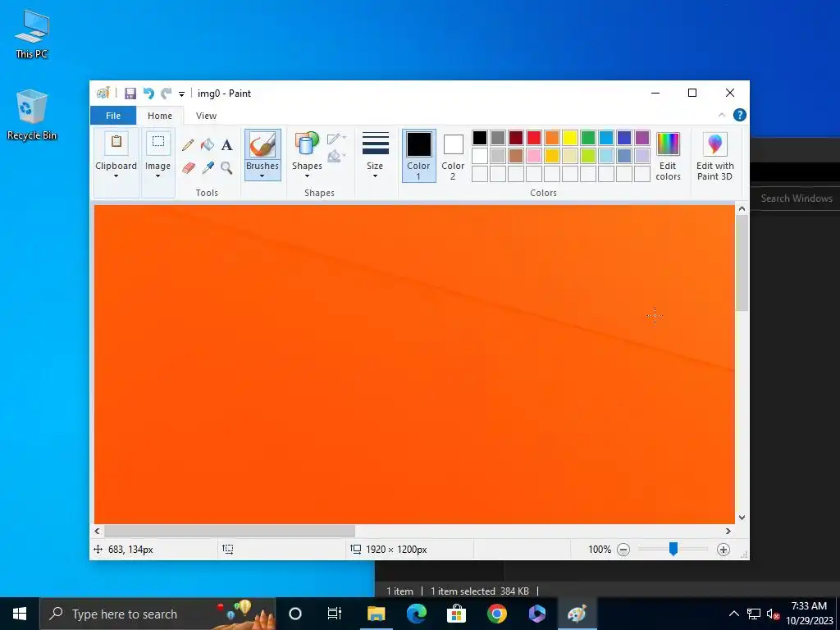
Task: Click the 100% zoom level text
Action: tap(600, 550)
